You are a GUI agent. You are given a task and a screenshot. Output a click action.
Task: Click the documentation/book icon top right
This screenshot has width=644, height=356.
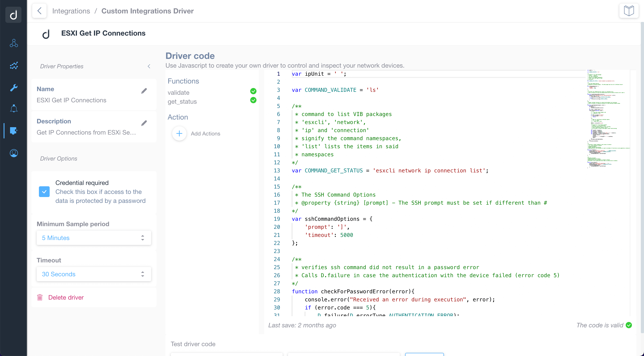[x=629, y=11]
